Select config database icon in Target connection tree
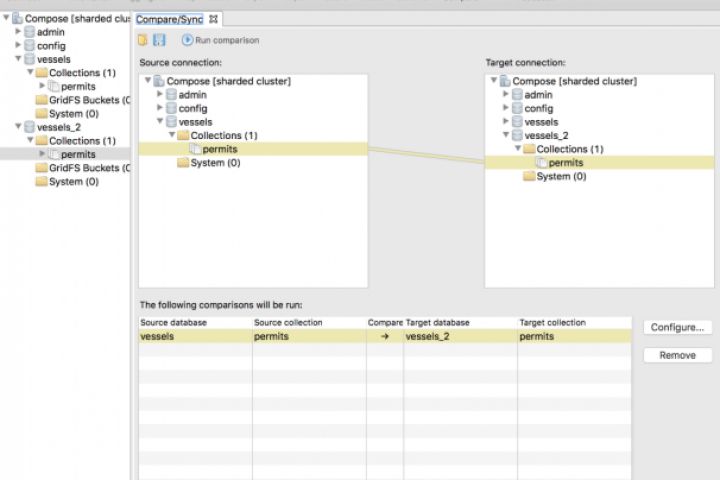 517,108
